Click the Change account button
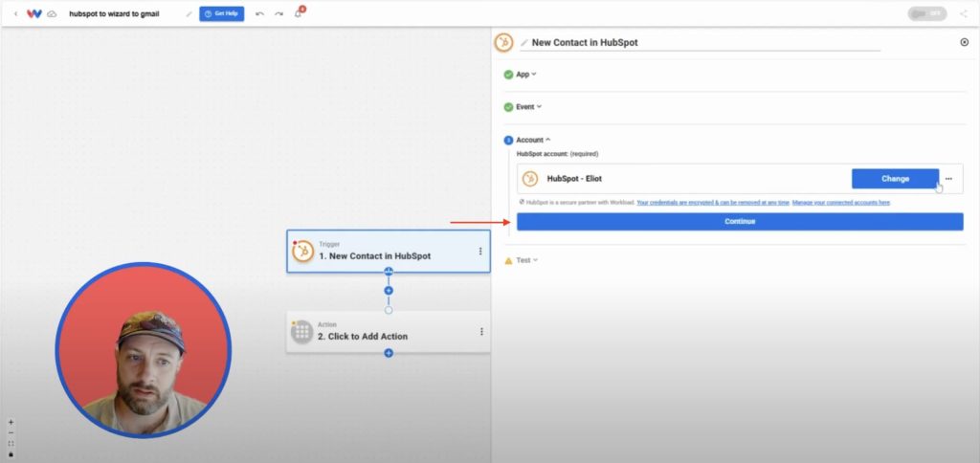The width and height of the screenshot is (980, 463). pos(895,179)
